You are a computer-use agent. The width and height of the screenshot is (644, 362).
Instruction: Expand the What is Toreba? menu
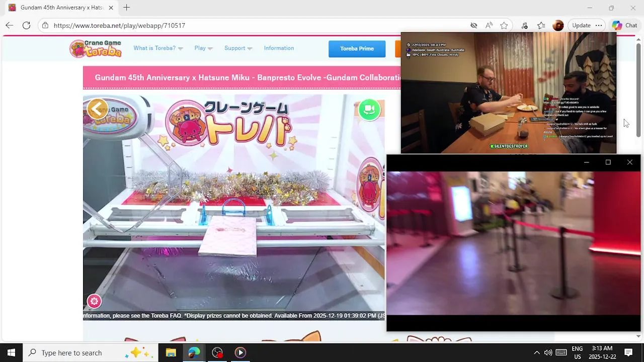point(158,48)
